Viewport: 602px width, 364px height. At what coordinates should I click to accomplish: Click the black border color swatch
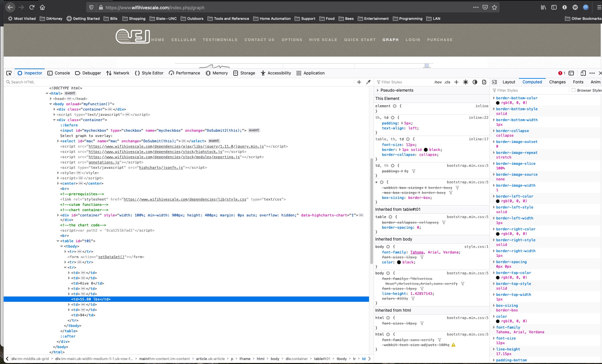tap(426, 150)
